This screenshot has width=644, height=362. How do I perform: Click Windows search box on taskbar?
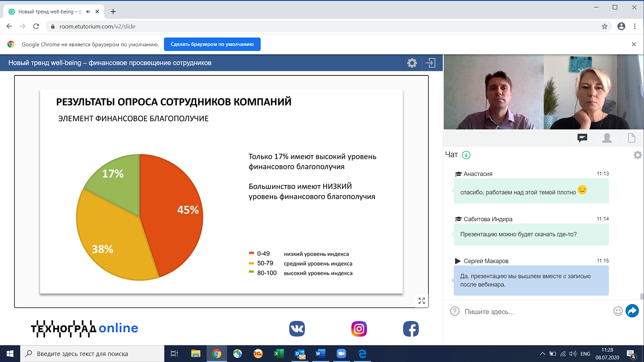click(92, 354)
